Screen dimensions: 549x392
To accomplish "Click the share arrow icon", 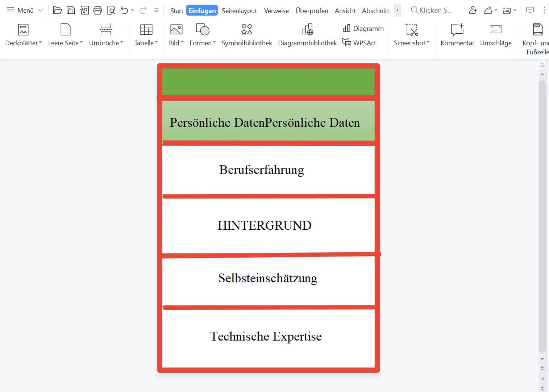I will (488, 10).
